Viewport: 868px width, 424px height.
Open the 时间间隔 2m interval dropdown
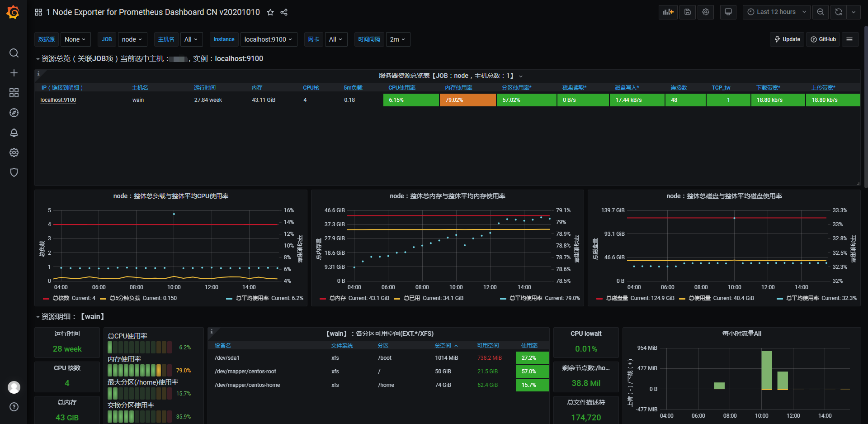[397, 39]
